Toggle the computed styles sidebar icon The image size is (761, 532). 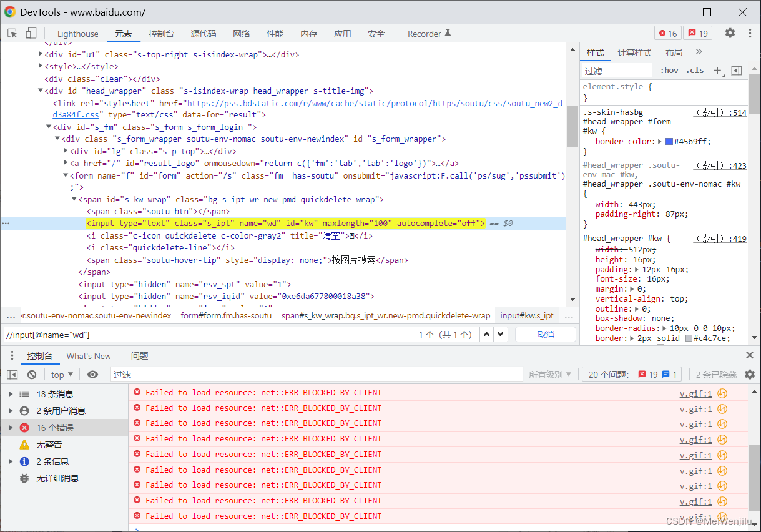click(x=737, y=71)
